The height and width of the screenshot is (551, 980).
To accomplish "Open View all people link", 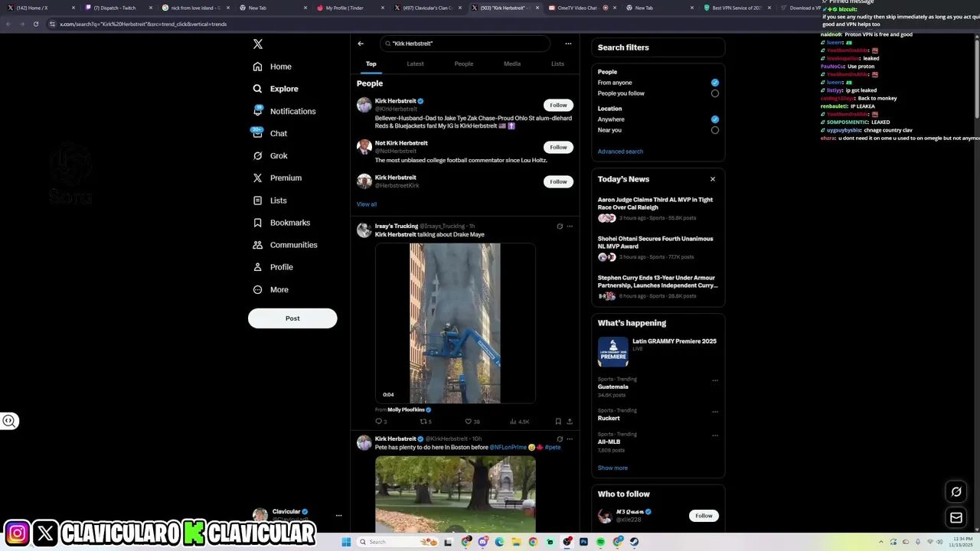I will (x=367, y=204).
